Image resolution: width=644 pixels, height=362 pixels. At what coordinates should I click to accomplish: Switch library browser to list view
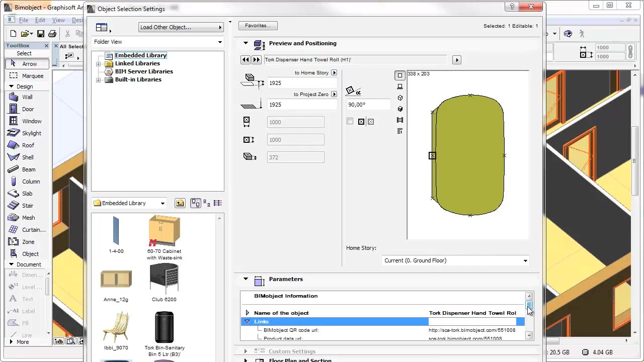point(218,203)
